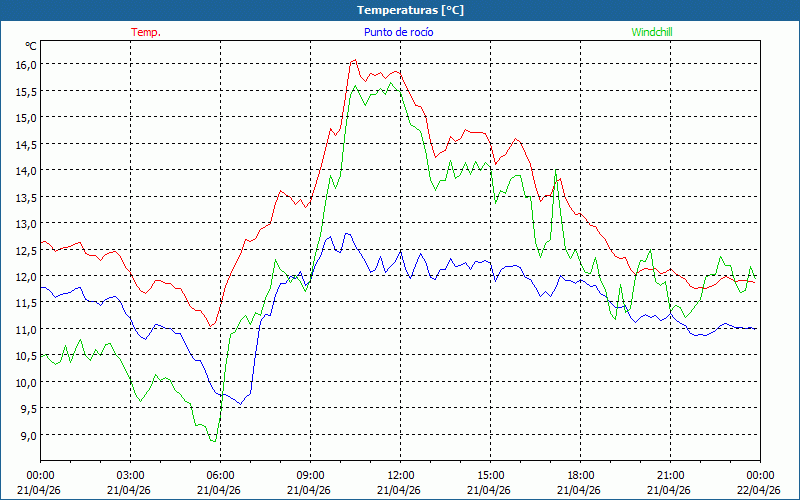
Task: Click the 9,0 y-axis value label
Action: click(x=26, y=435)
